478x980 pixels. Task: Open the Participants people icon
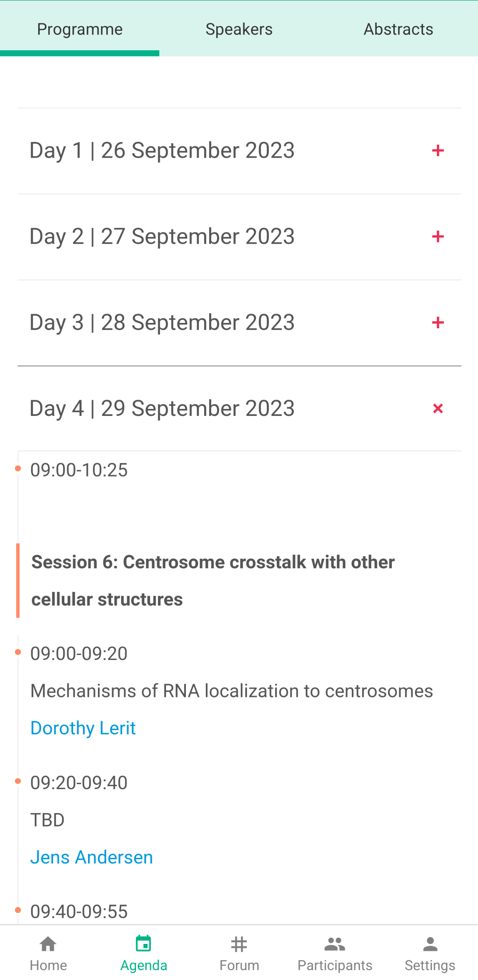click(335, 944)
